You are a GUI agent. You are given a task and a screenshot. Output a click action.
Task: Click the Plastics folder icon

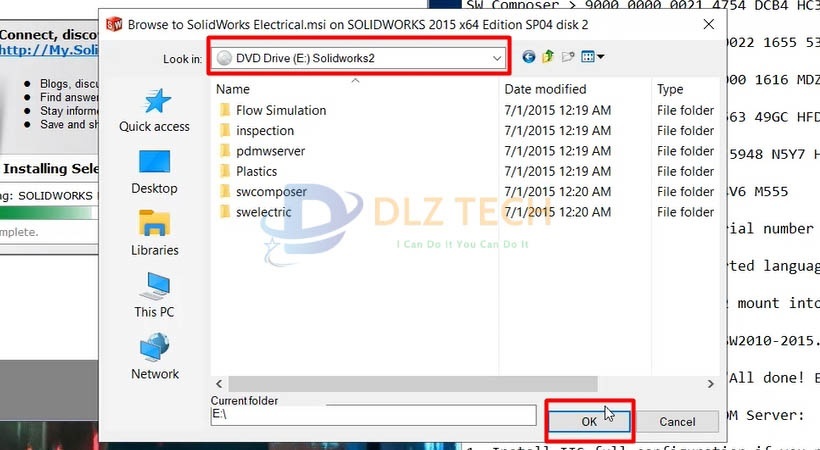pos(225,171)
